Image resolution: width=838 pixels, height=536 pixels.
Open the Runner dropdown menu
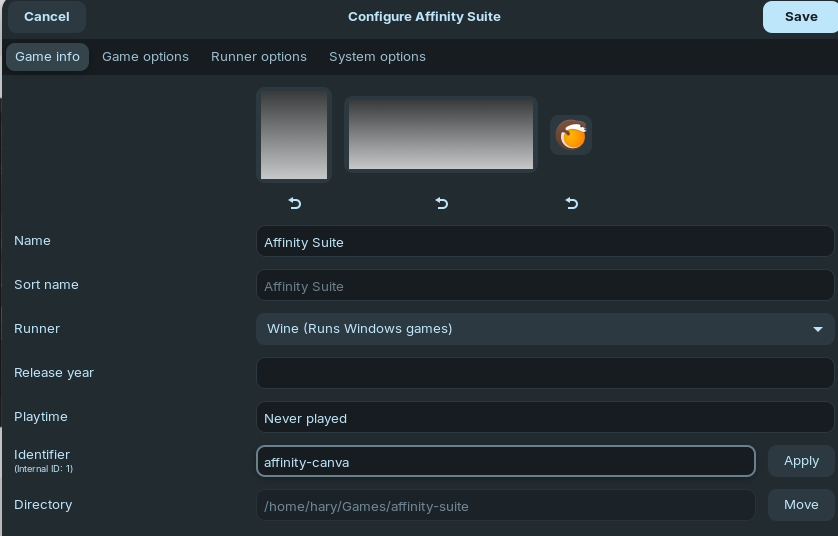point(545,329)
